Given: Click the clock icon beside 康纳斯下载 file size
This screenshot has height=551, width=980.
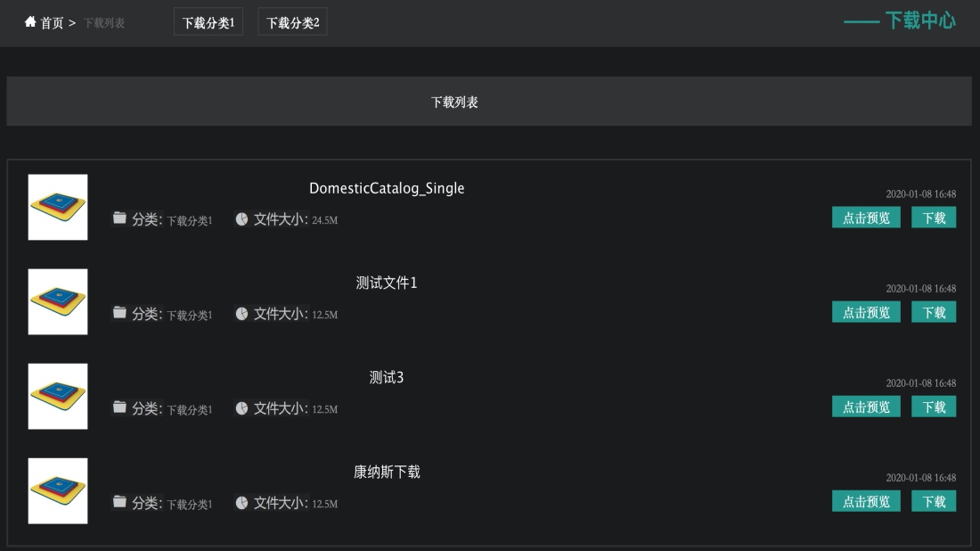Looking at the screenshot, I should [x=241, y=502].
